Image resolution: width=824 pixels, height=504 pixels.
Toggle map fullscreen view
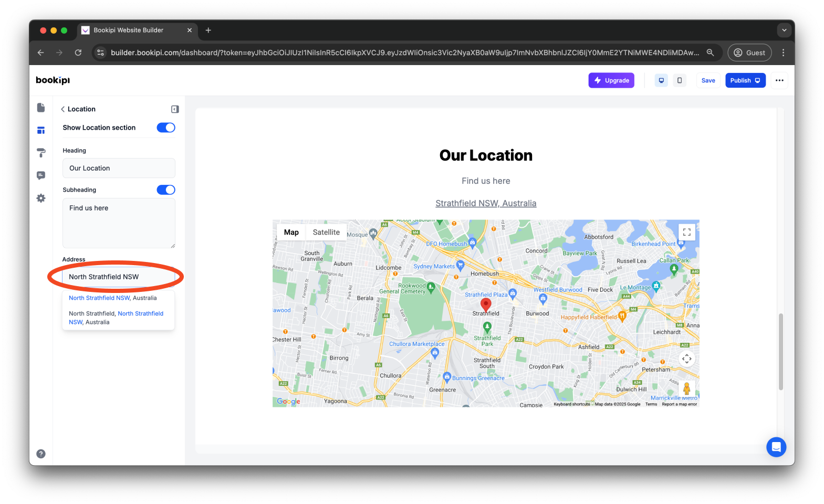pos(687,232)
